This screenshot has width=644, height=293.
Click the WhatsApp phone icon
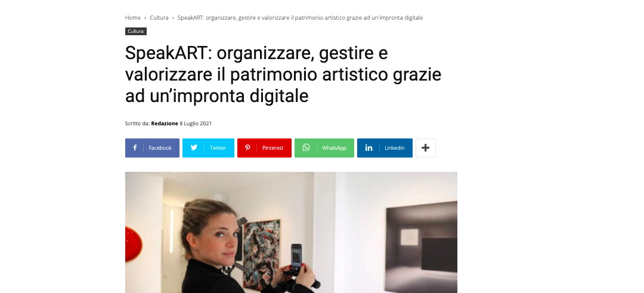coord(306,147)
